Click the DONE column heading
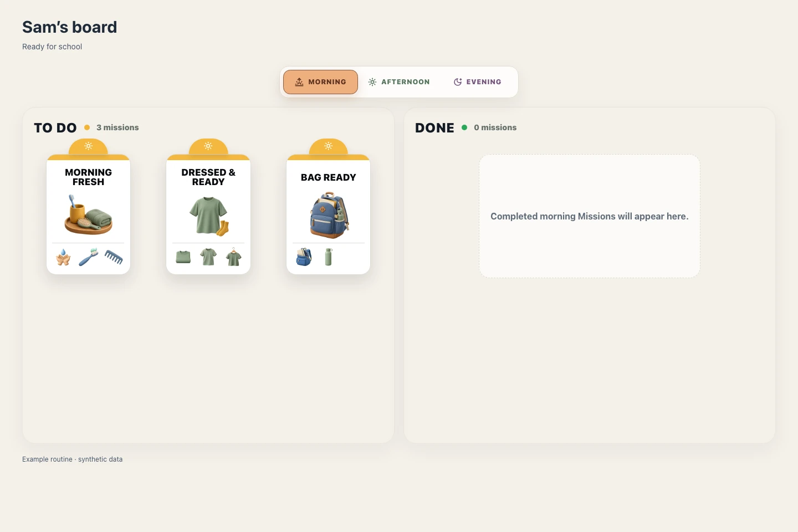The image size is (798, 532). tap(434, 128)
